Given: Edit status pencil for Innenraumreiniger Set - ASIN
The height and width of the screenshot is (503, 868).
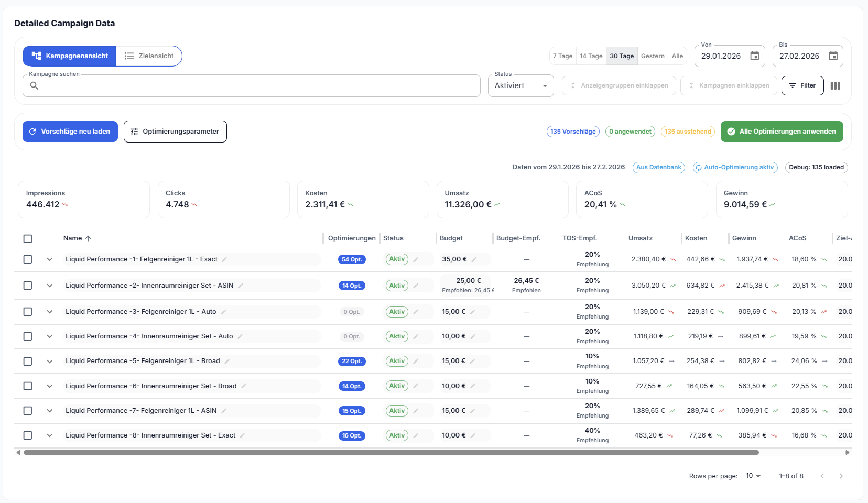Looking at the screenshot, I should (x=416, y=286).
